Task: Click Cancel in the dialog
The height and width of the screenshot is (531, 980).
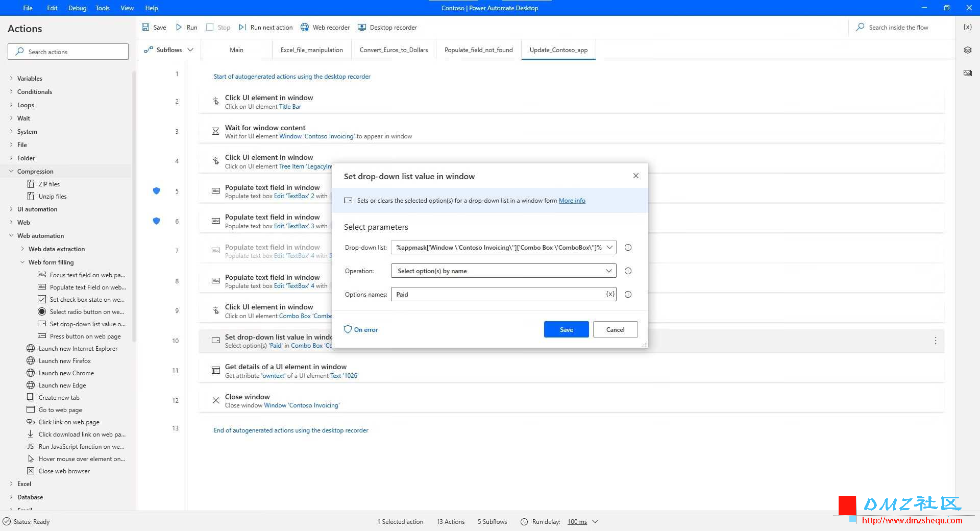Action: point(615,329)
